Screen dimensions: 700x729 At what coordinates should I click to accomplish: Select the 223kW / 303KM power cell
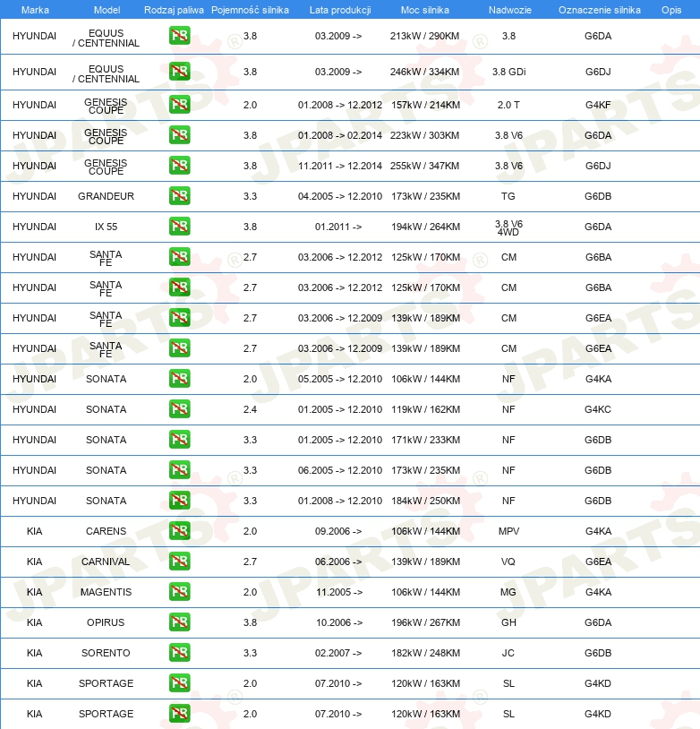coord(425,135)
